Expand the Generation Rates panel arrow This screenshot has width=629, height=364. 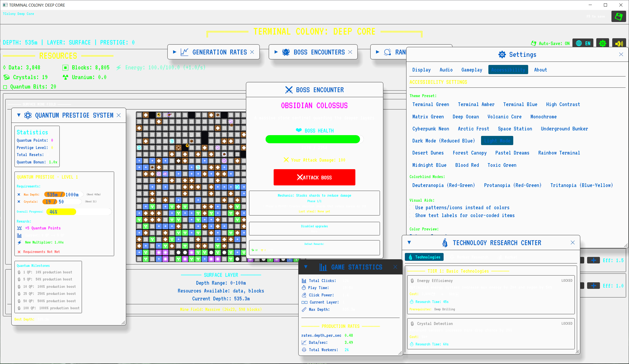coord(175,52)
